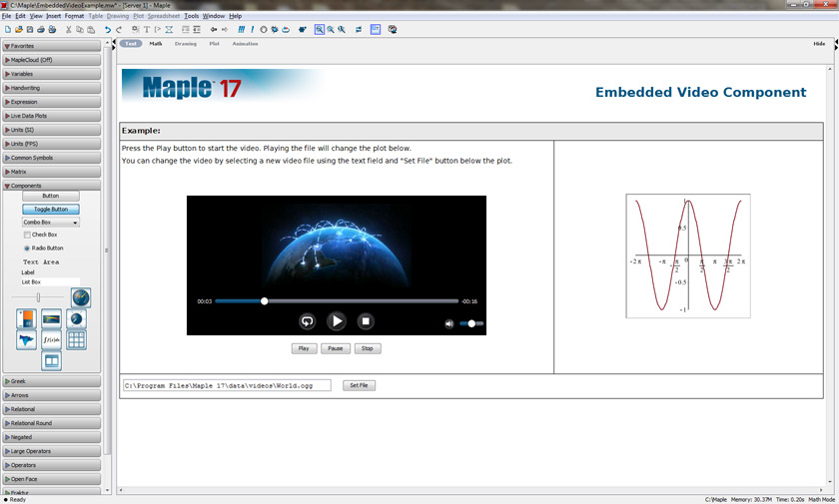The height and width of the screenshot is (504, 839).
Task: Adjust the video volume slider knob
Action: pyautogui.click(x=471, y=323)
